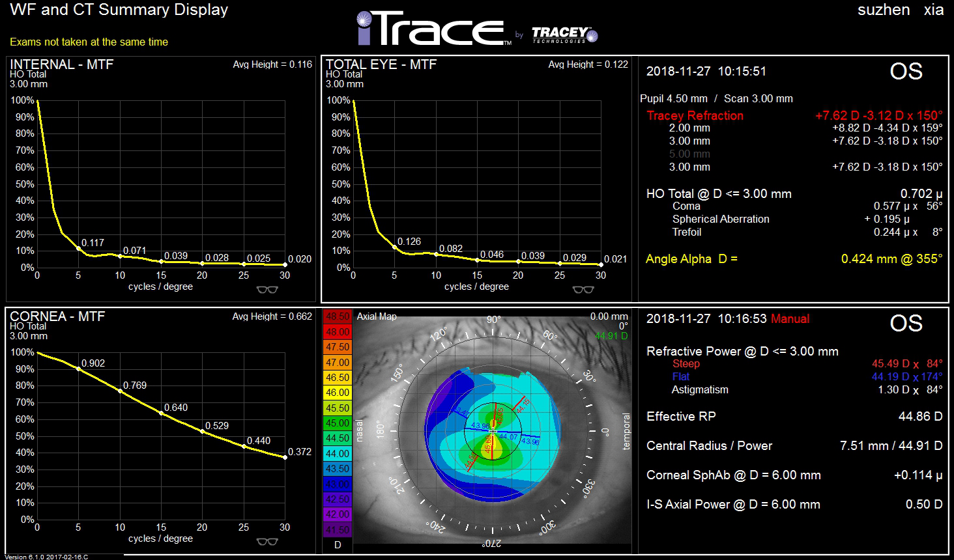
Task: Select the 43.00 blue scale swatch
Action: [338, 484]
